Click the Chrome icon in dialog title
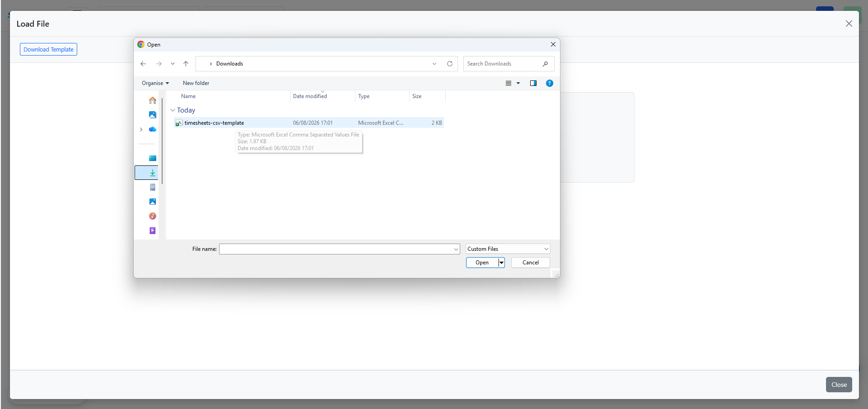Screen dimensions: 868x409 [x=141, y=44]
